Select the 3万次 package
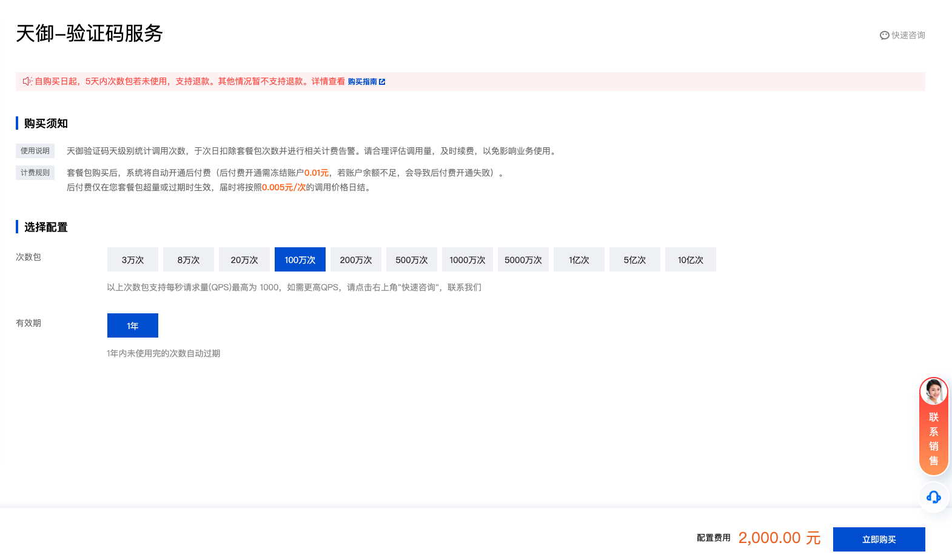The width and height of the screenshot is (952, 560). pyautogui.click(x=133, y=259)
